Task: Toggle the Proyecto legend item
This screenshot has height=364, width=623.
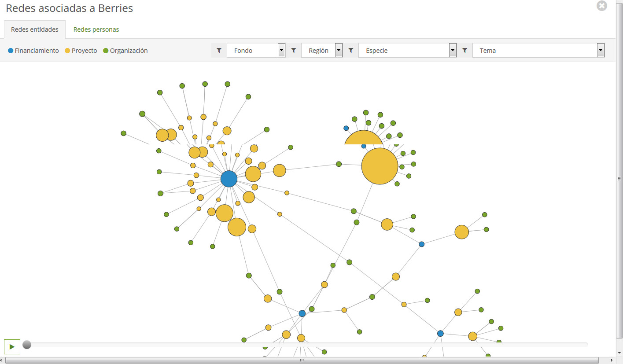Action: click(x=81, y=51)
